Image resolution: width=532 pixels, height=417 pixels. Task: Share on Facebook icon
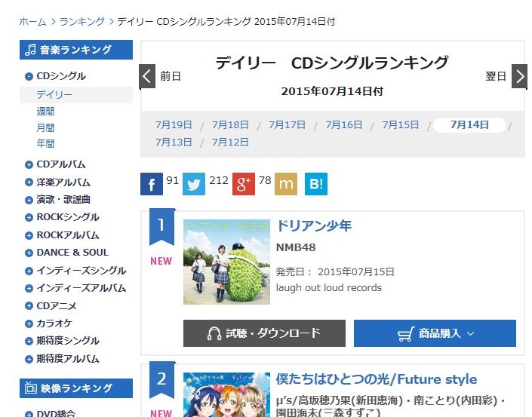pos(152,184)
